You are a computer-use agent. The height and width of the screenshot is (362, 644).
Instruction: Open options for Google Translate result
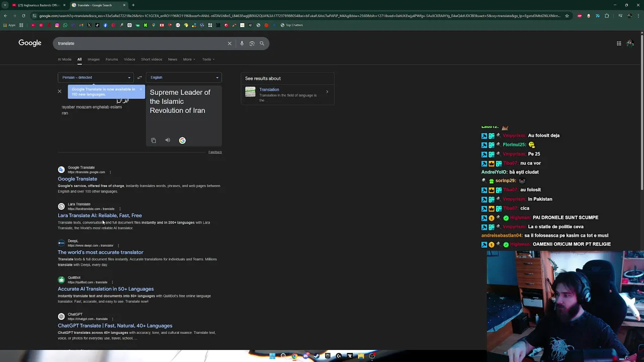tap(110, 172)
